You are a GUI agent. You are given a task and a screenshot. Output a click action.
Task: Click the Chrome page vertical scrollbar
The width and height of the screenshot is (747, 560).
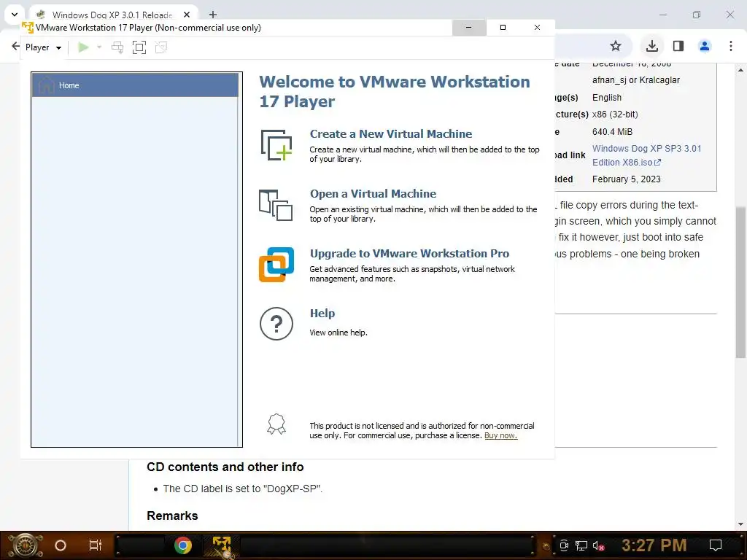[740, 282]
